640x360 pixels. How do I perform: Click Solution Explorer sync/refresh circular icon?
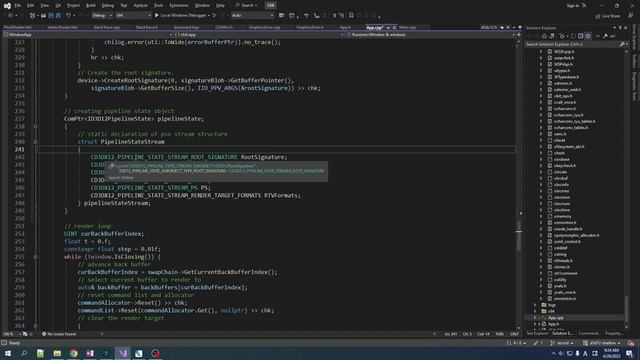[x=573, y=36]
